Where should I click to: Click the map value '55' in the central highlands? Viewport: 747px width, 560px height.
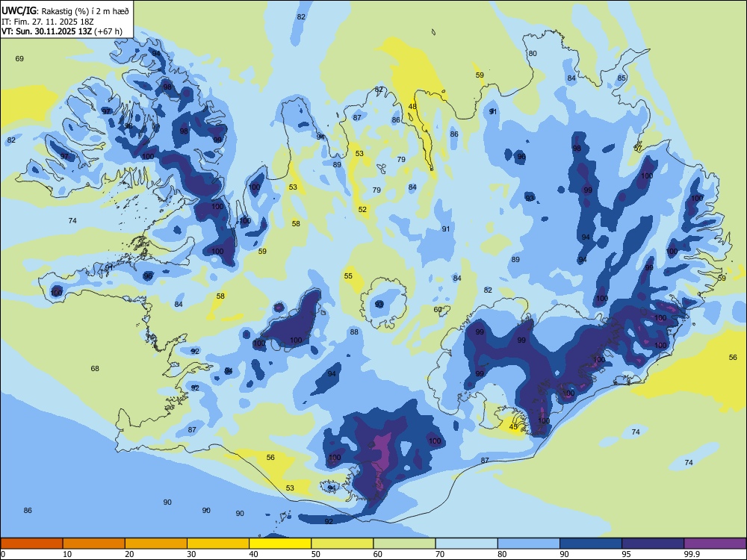pyautogui.click(x=348, y=276)
